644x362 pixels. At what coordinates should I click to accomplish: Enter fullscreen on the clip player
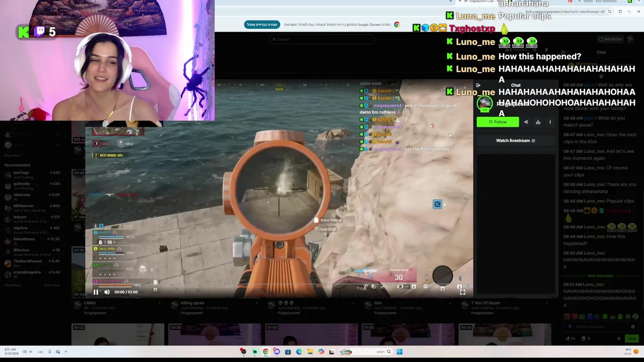pyautogui.click(x=462, y=292)
